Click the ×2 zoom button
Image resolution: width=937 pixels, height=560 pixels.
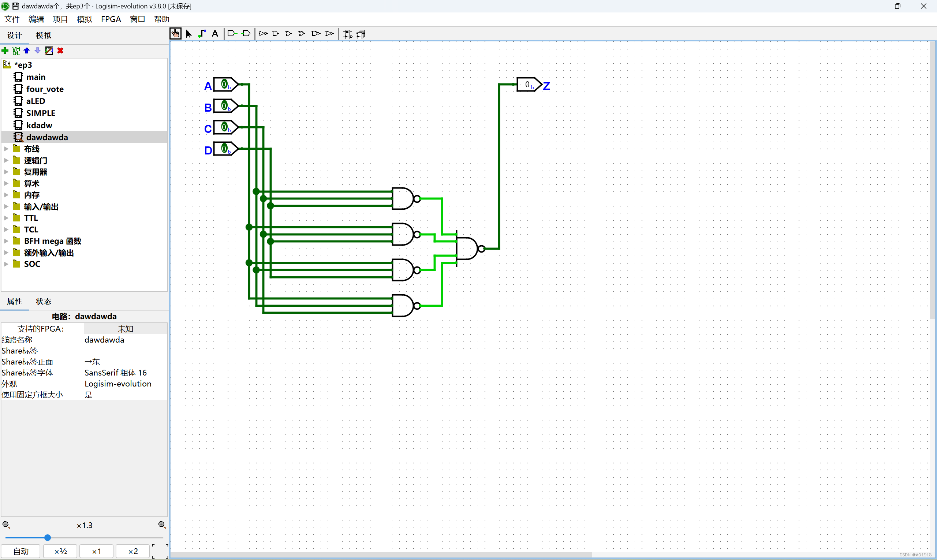click(133, 551)
